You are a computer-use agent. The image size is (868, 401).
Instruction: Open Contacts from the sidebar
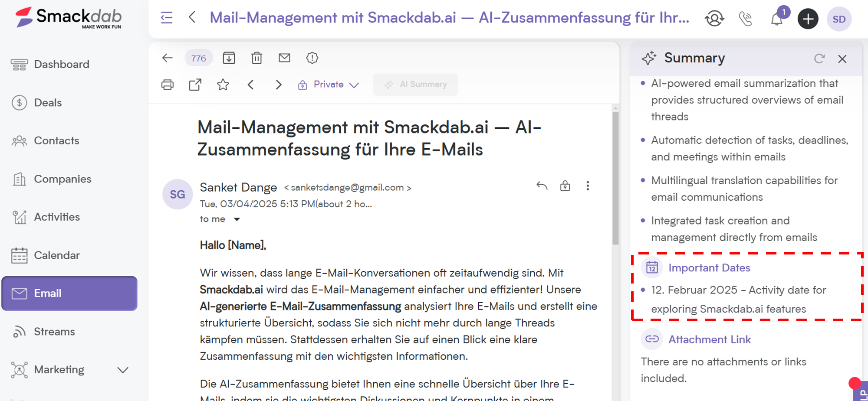45,140
